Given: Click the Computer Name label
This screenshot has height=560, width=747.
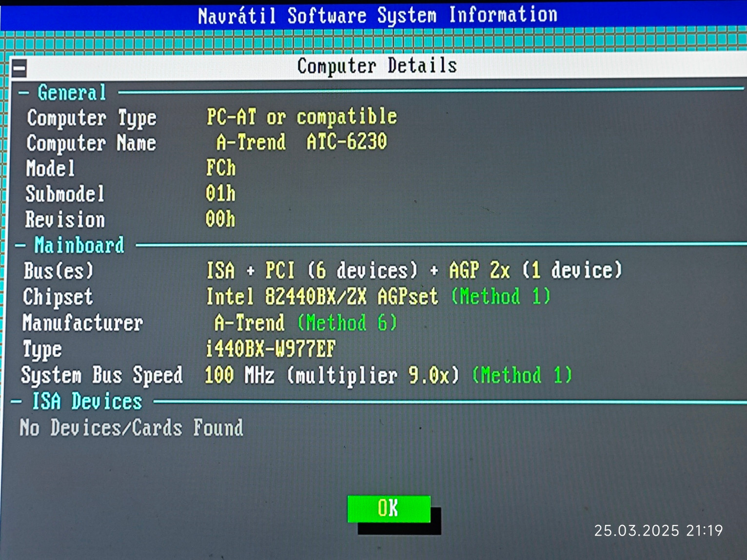Looking at the screenshot, I should (x=91, y=143).
